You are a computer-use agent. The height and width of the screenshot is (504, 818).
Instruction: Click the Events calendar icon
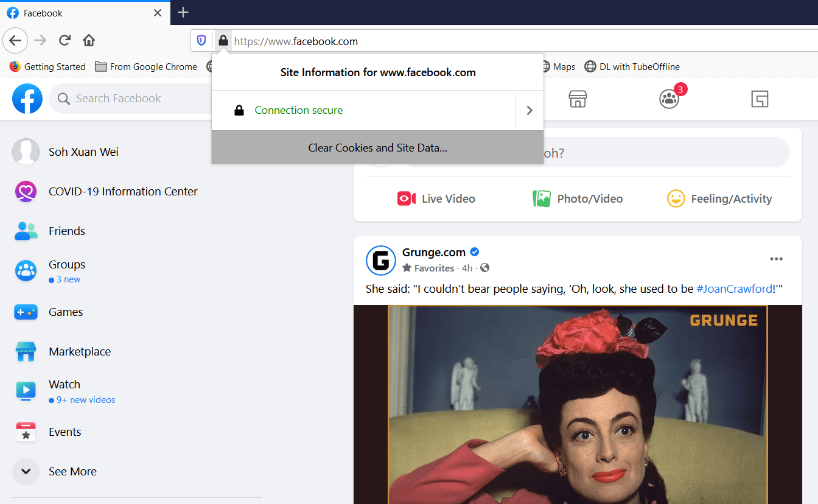coord(26,432)
